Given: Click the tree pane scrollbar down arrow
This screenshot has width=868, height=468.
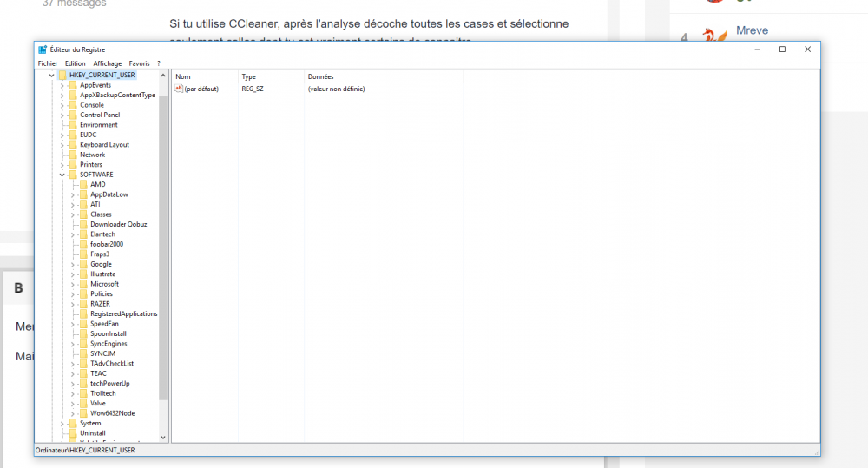Looking at the screenshot, I should point(163,438).
